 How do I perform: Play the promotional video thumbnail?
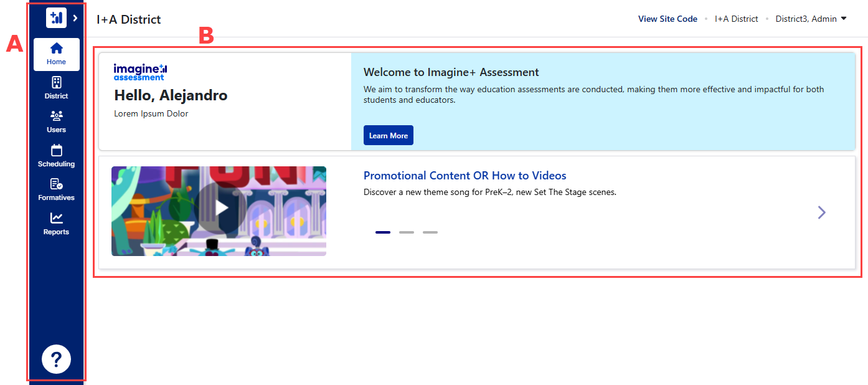[219, 211]
